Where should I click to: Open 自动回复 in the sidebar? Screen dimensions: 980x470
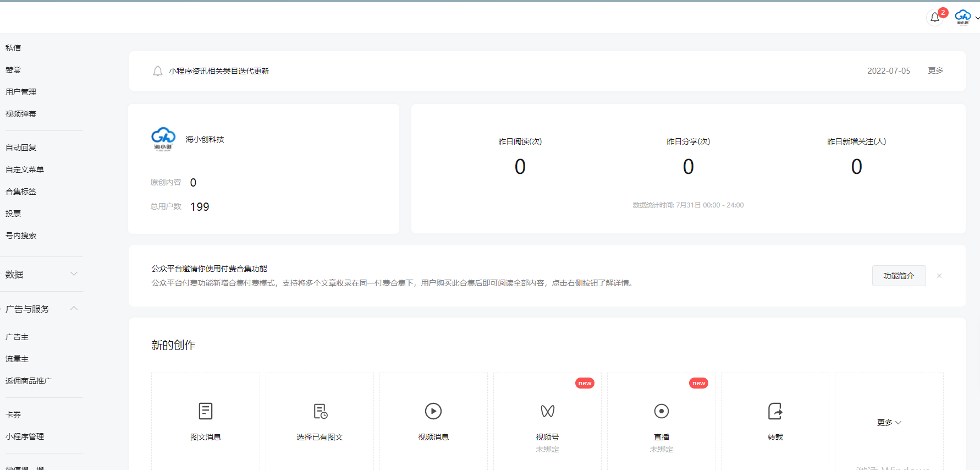[x=21, y=147]
